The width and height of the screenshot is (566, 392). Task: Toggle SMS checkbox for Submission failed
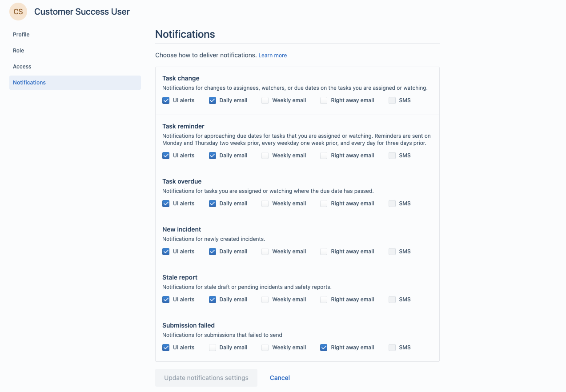[x=392, y=348]
